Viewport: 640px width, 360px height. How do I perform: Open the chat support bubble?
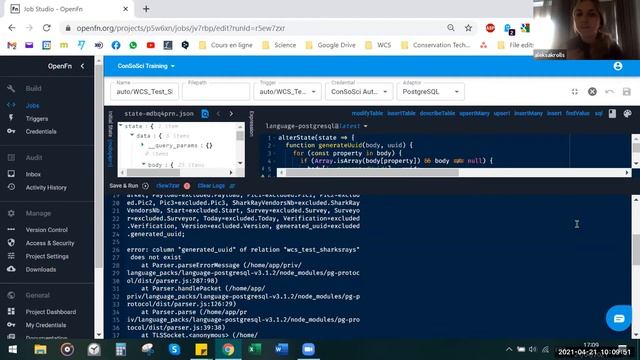click(x=619, y=318)
